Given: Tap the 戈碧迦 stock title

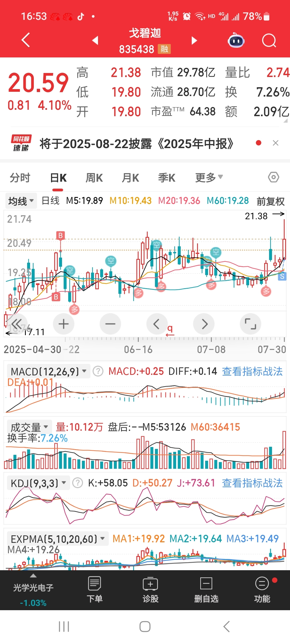Looking at the screenshot, I should [x=145, y=33].
